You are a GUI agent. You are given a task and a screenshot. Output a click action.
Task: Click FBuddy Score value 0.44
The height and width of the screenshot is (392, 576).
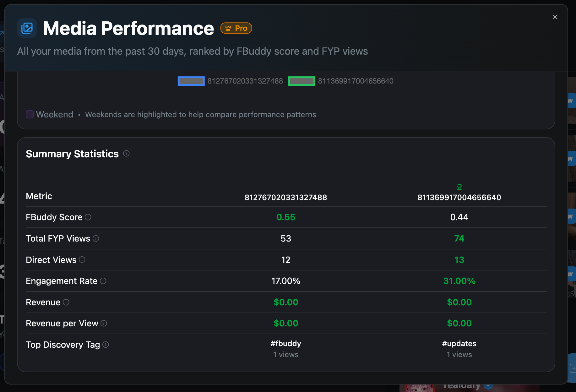459,217
